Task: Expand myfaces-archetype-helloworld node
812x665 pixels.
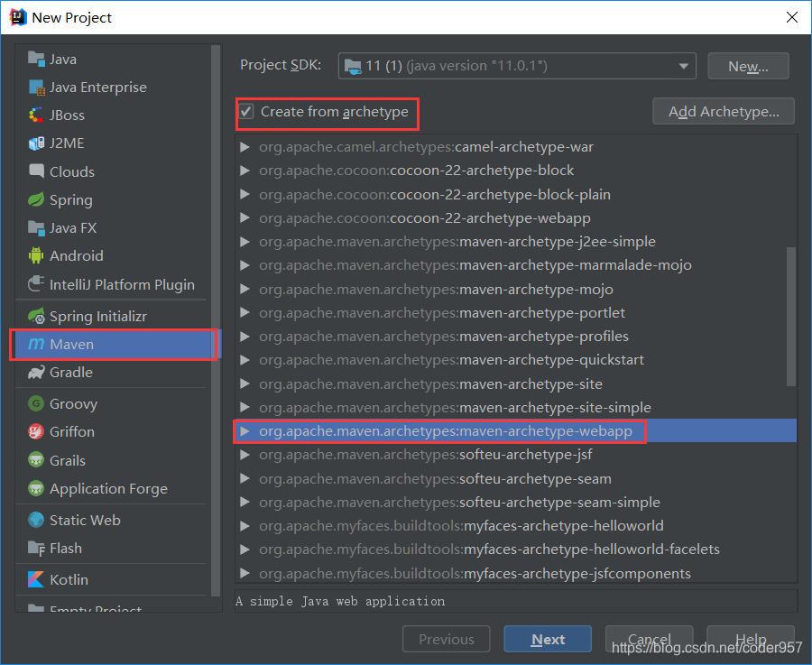Action: (x=245, y=526)
